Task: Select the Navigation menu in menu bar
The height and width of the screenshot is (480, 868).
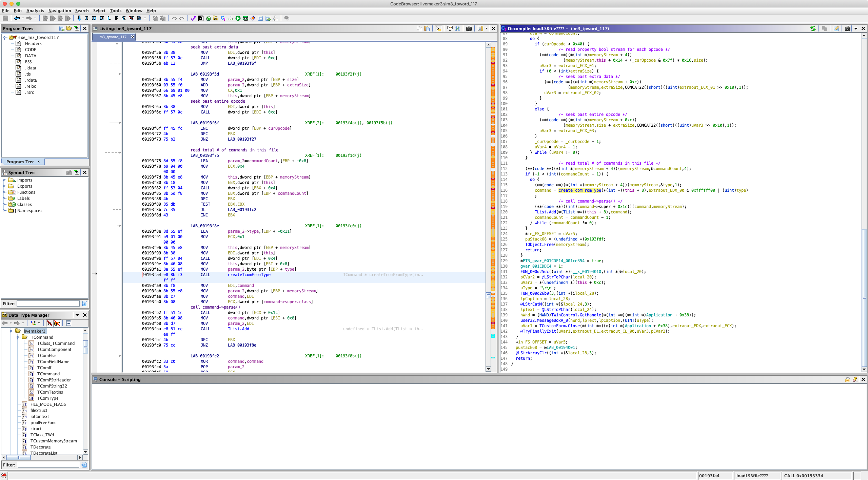Action: [60, 10]
